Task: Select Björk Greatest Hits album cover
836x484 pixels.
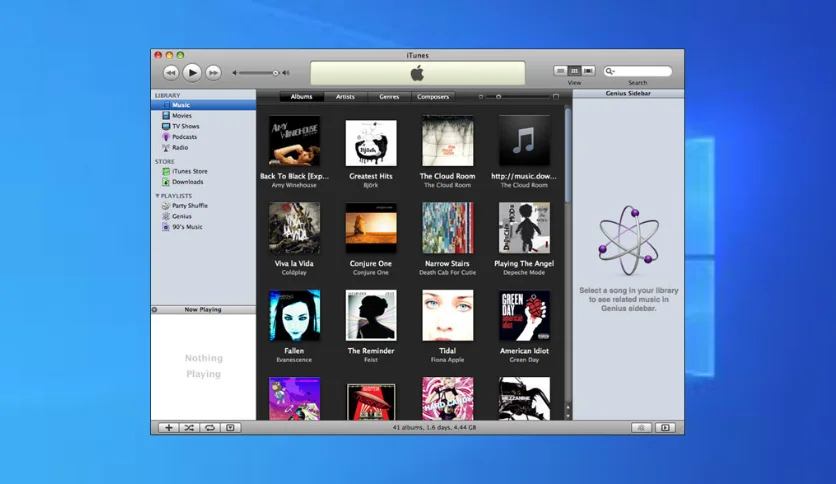Action: 371,143
